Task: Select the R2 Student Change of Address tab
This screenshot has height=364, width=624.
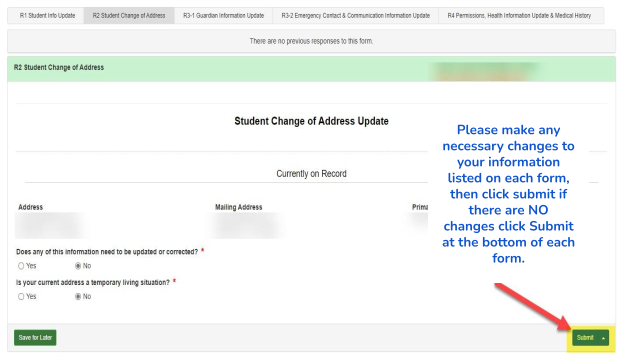Action: coord(129,16)
